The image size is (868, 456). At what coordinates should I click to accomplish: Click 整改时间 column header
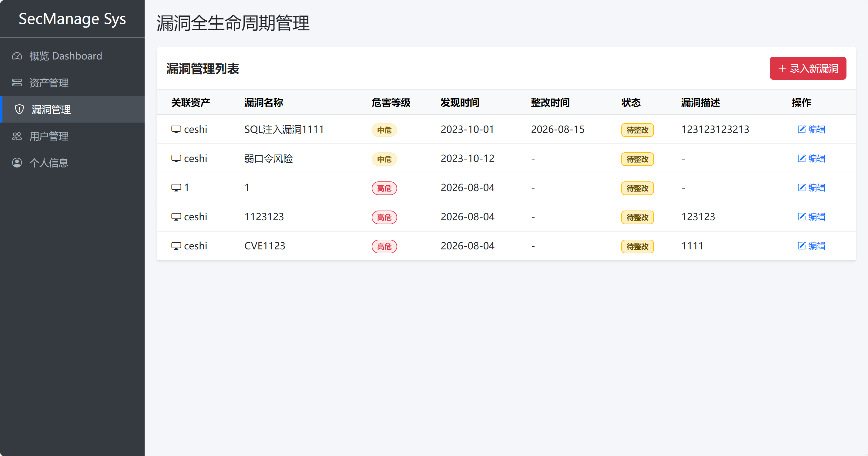click(x=550, y=103)
